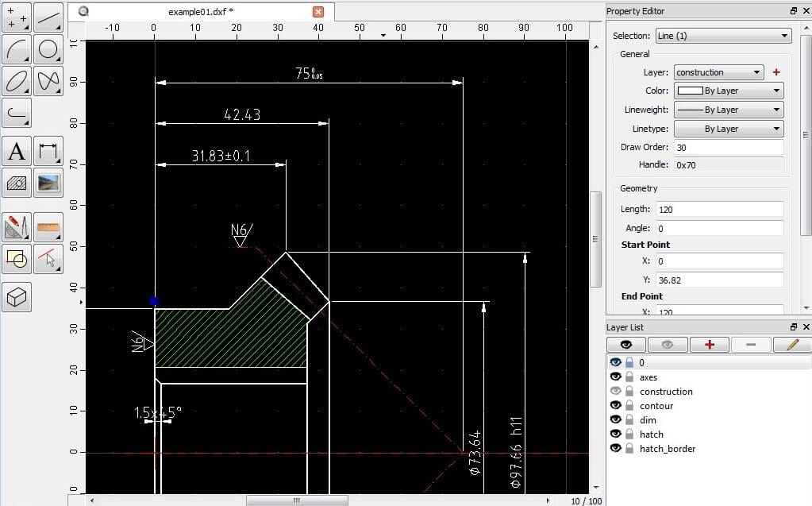This screenshot has height=506, width=812.
Task: Click the 10 / 100 grid status text
Action: coord(587,500)
